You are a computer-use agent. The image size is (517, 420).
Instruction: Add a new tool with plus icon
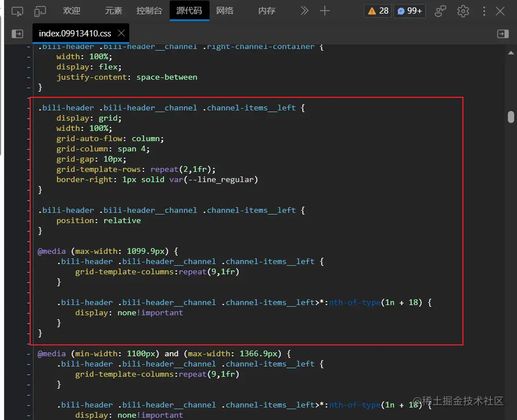click(x=325, y=11)
